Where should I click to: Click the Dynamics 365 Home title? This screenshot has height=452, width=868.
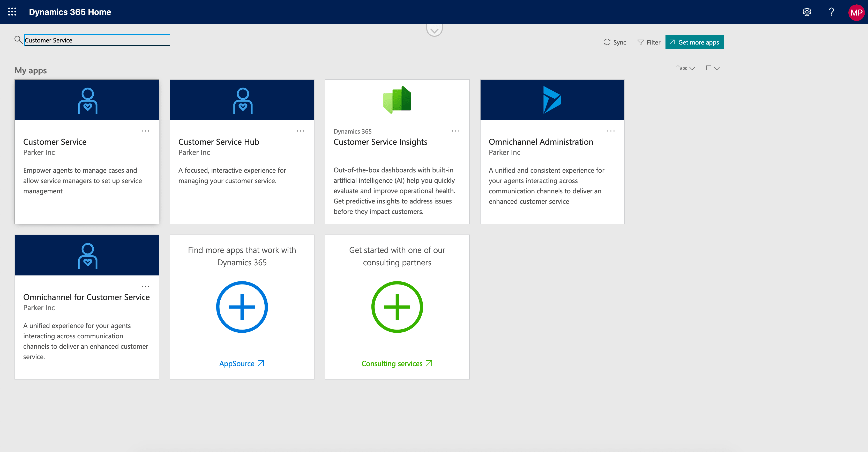pyautogui.click(x=70, y=12)
